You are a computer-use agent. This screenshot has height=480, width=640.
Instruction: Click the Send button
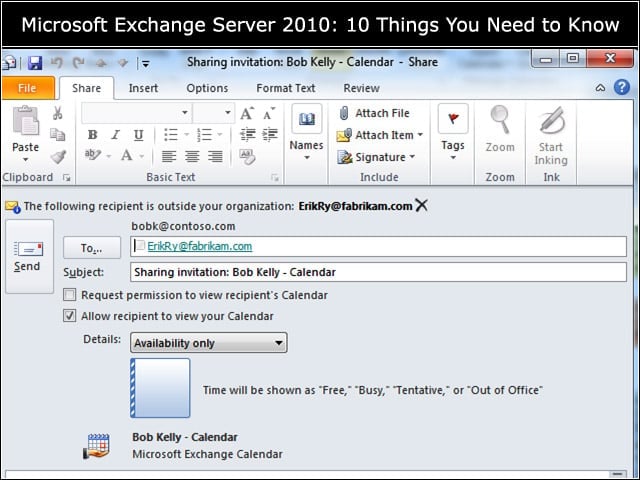coord(29,256)
